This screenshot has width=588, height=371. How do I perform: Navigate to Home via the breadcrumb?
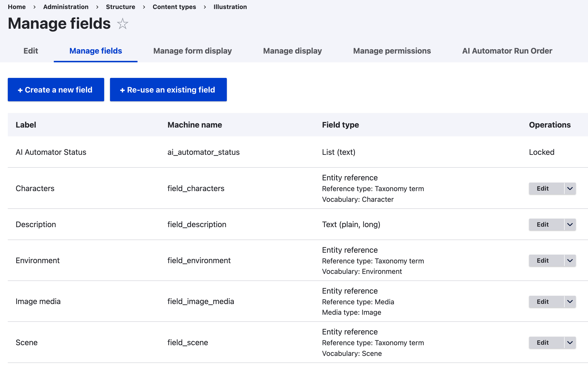pos(17,7)
